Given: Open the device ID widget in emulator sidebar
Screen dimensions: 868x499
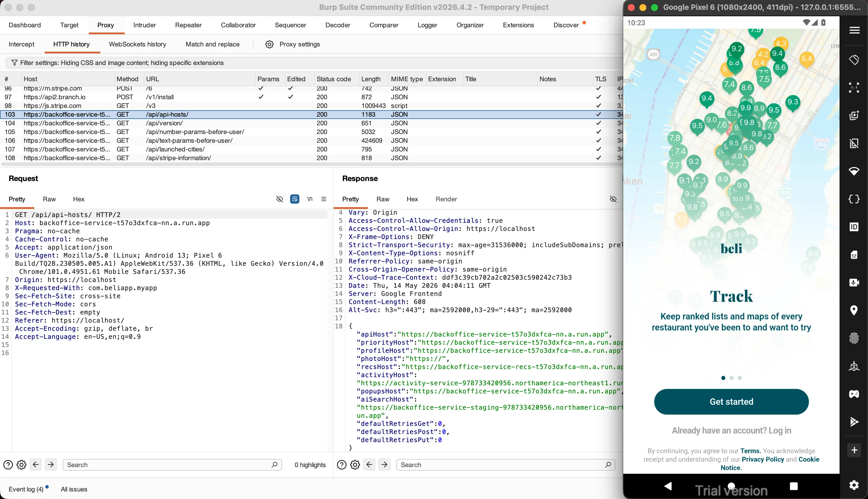Looking at the screenshot, I should click(x=854, y=227).
